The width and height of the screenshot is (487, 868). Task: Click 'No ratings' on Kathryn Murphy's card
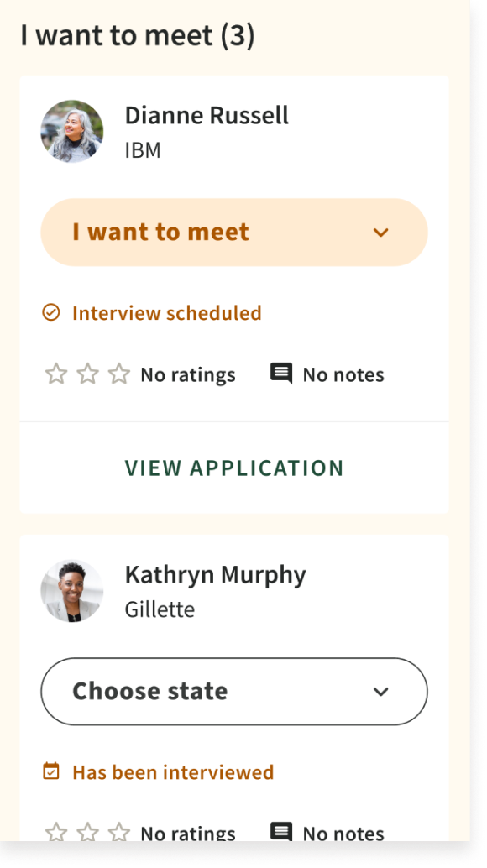[188, 833]
